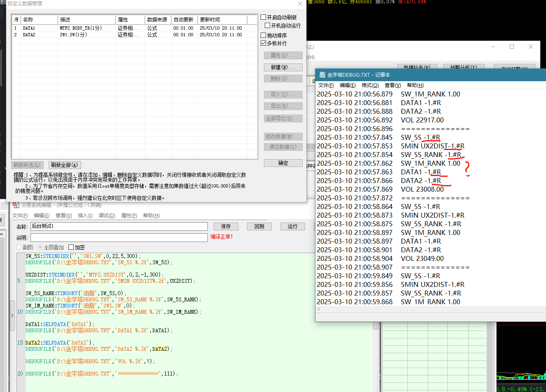
Task: Uncheck 多核并行 checkbox
Action: coord(264,43)
